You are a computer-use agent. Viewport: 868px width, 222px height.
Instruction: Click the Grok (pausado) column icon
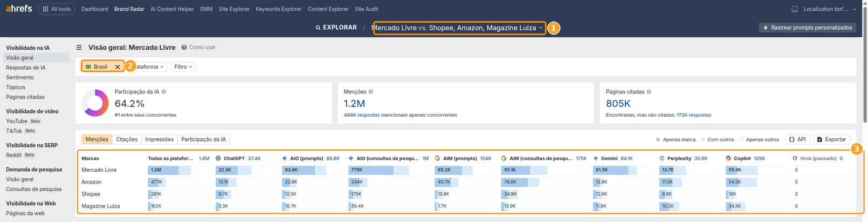795,158
